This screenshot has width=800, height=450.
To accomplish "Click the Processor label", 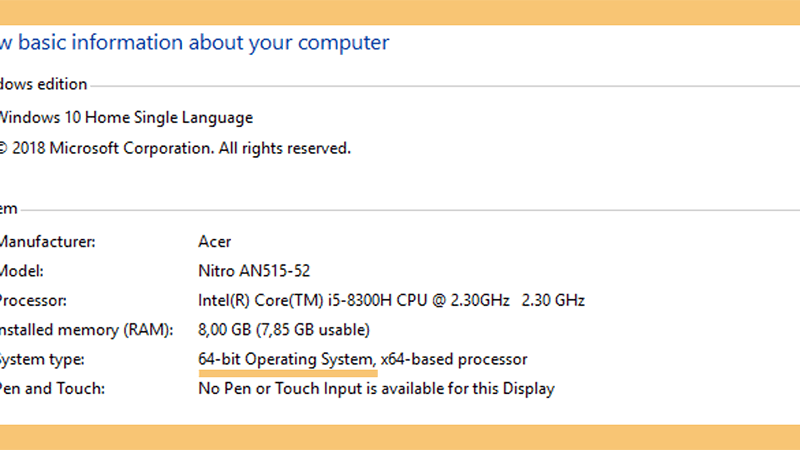I will click(33, 301).
